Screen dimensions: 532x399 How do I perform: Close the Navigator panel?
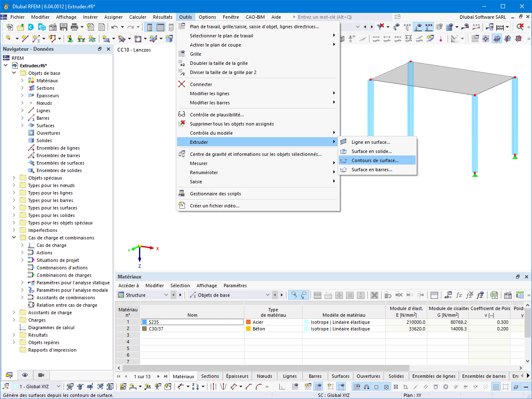(x=108, y=49)
